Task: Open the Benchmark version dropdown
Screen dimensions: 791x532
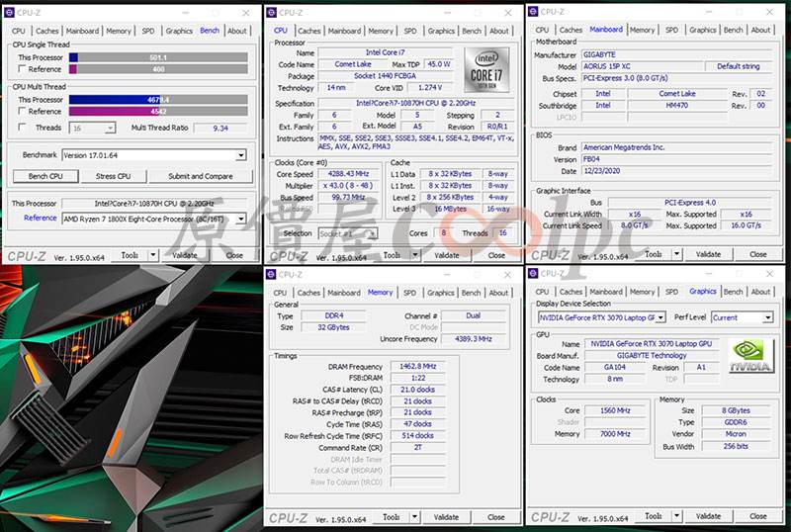Action: [240, 155]
